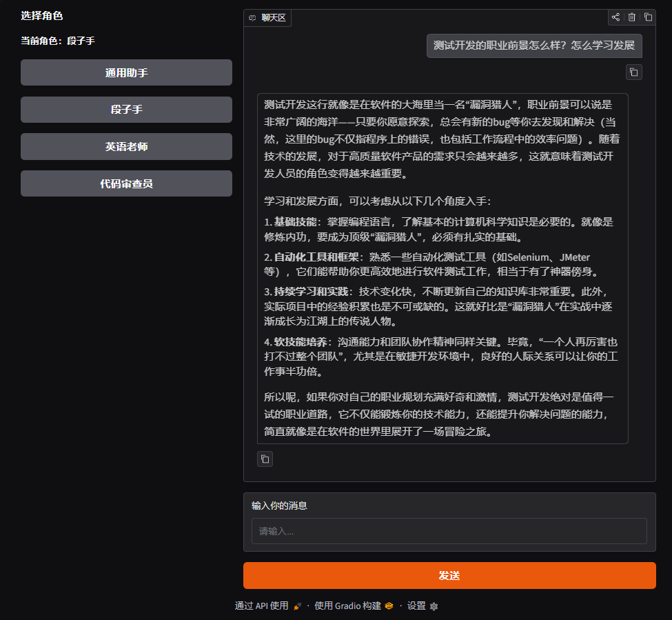Click the orange 发送 send button
This screenshot has height=620, width=672.
(449, 575)
